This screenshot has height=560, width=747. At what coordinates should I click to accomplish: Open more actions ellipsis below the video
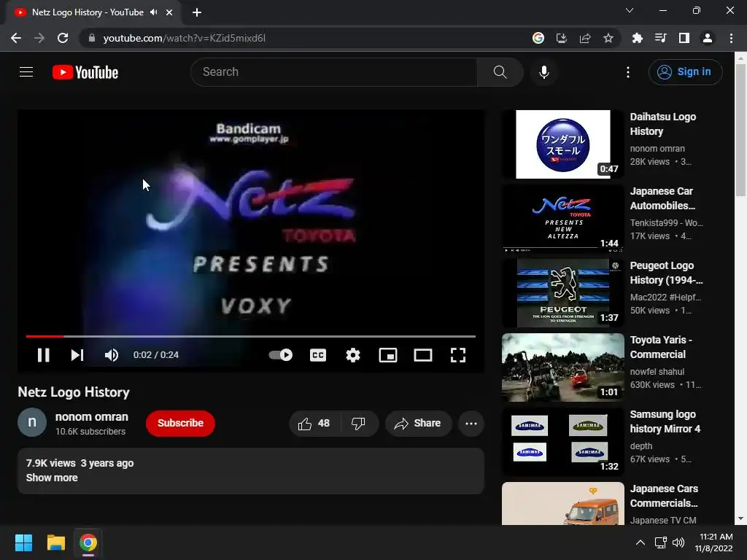point(471,424)
